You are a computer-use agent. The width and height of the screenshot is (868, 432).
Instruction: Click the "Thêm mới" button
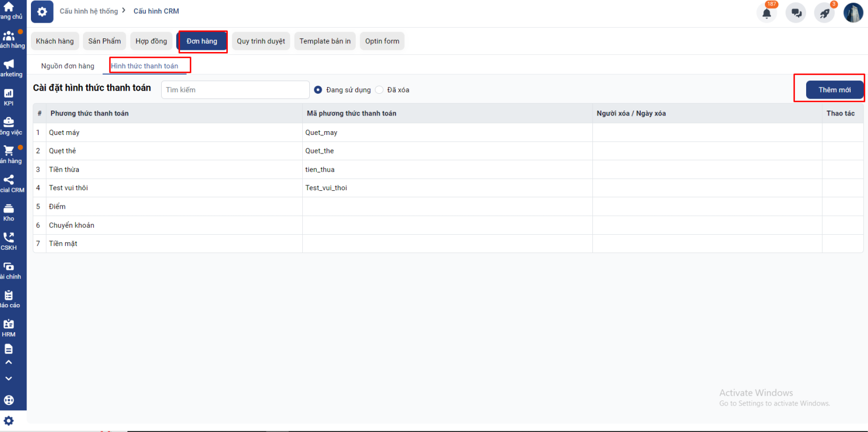[834, 90]
